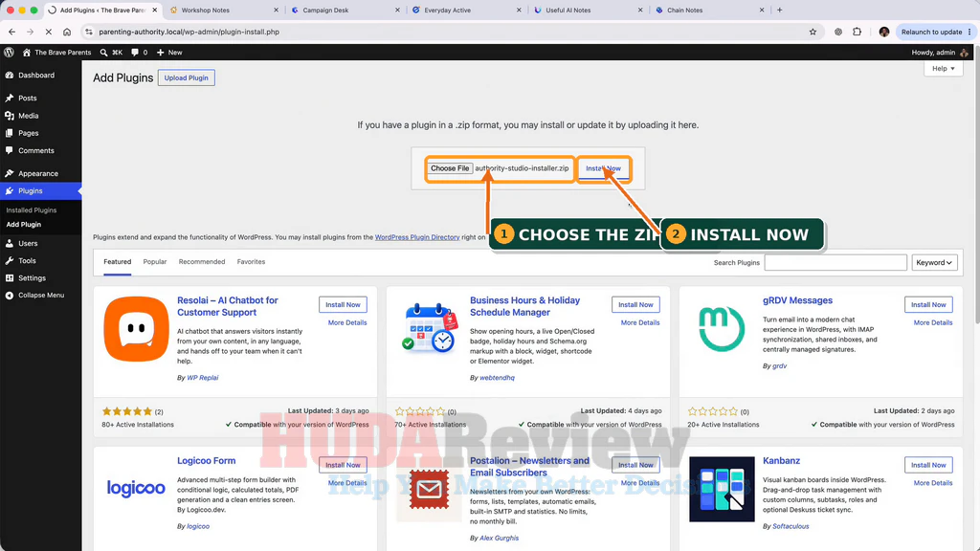Click the browser home icon
This screenshot has width=980, height=551.
click(67, 32)
